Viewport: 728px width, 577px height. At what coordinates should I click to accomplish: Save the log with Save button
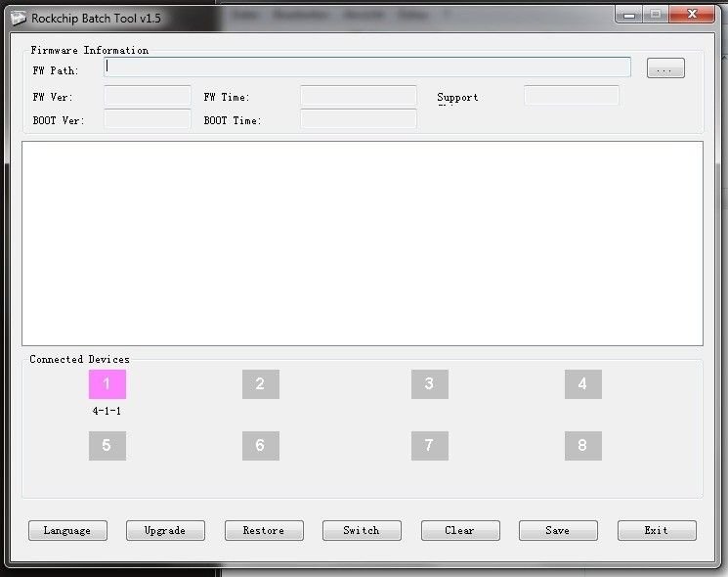558,530
